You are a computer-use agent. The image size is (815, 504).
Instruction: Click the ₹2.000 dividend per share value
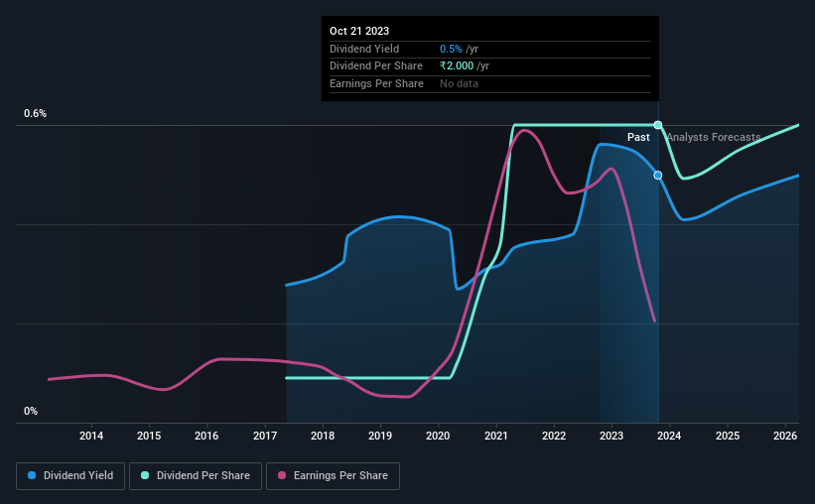(457, 66)
